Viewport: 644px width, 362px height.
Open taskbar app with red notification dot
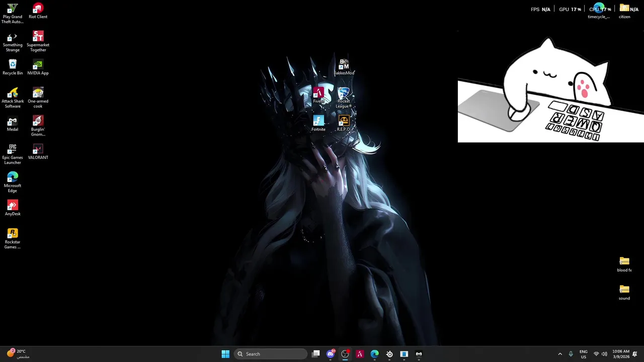pos(345,354)
